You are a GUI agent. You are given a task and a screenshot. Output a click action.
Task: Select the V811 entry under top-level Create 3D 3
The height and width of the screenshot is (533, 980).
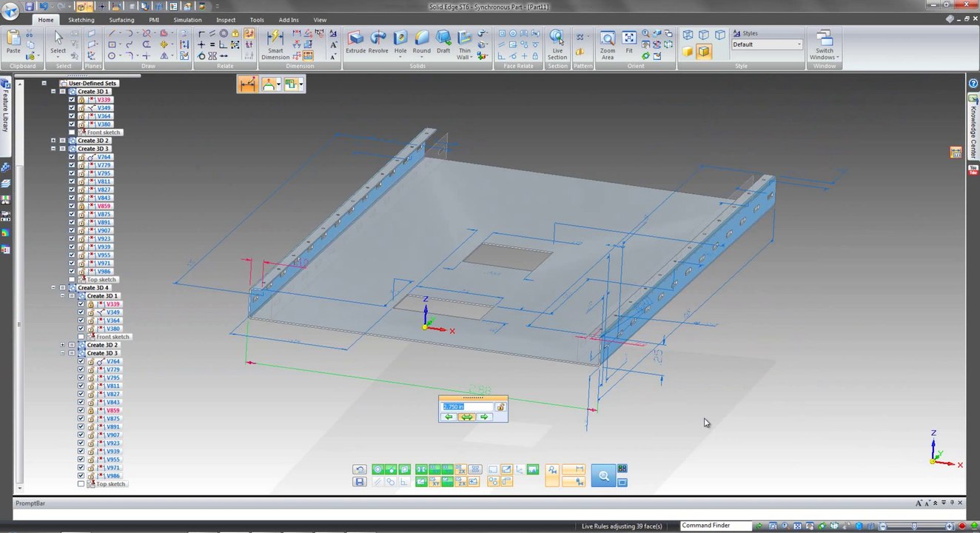[104, 181]
